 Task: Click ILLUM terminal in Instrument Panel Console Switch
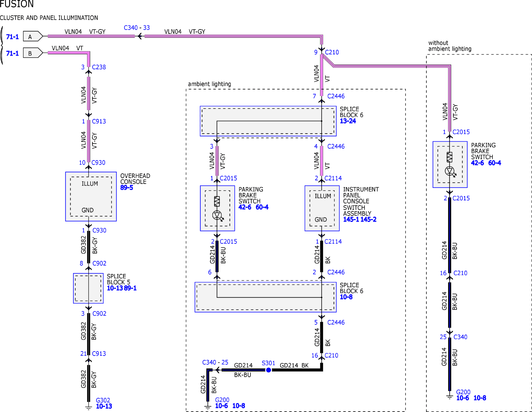coord(323,196)
